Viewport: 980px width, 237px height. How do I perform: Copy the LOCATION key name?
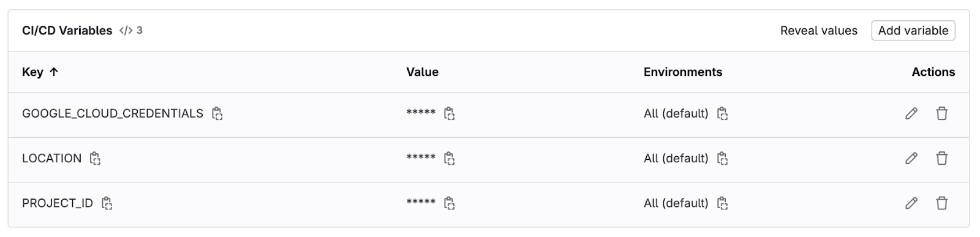95,158
